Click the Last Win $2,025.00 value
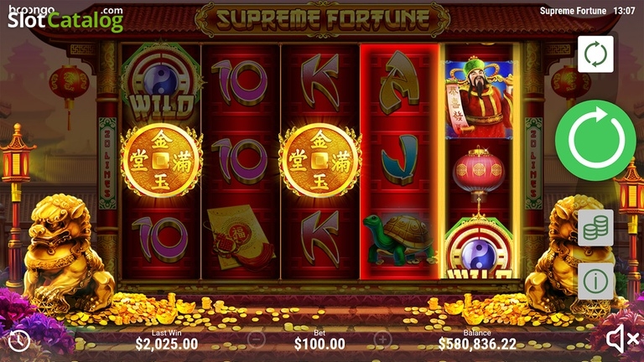Screen dimensions: 644x362 166,344
